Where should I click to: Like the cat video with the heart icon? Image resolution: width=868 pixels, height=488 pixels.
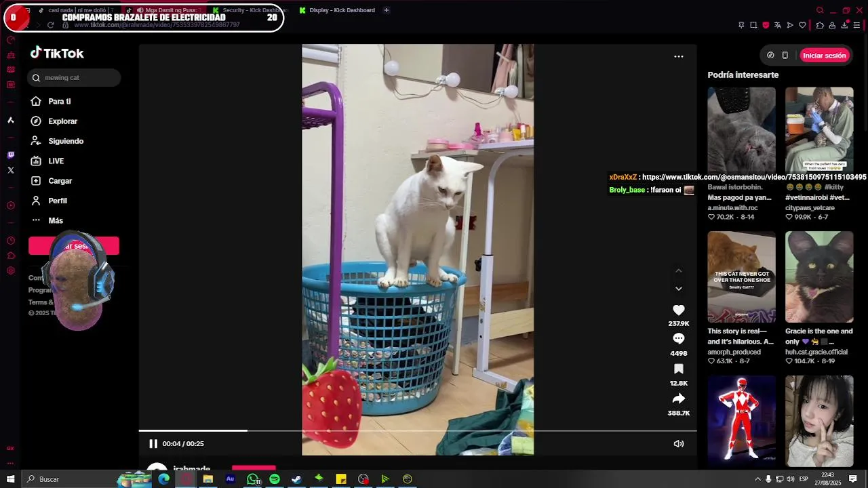(678, 310)
